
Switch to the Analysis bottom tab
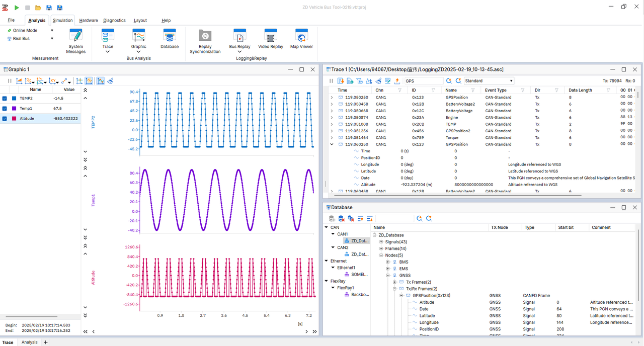click(x=29, y=342)
